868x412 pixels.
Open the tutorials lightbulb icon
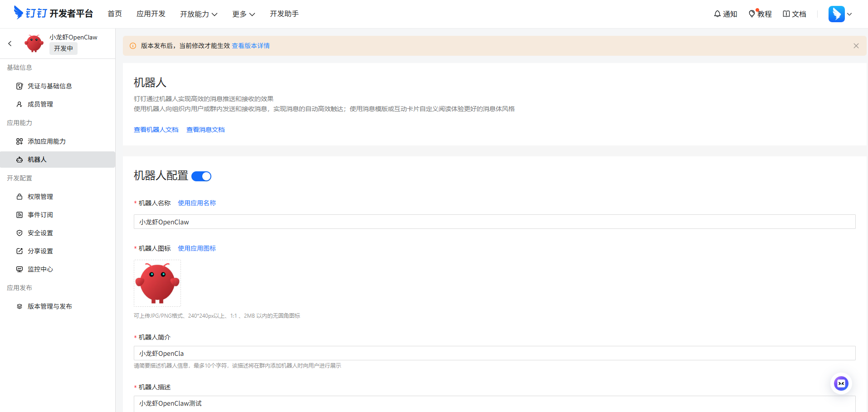pos(752,14)
